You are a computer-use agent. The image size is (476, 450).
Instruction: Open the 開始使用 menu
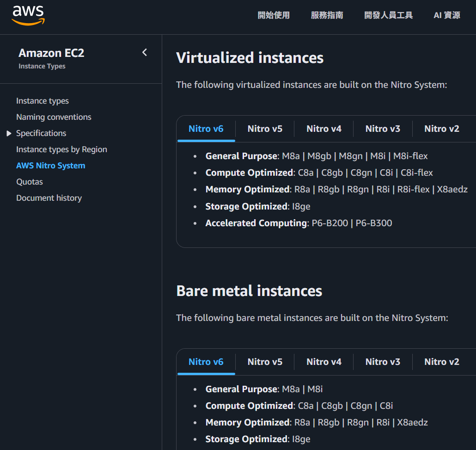274,15
